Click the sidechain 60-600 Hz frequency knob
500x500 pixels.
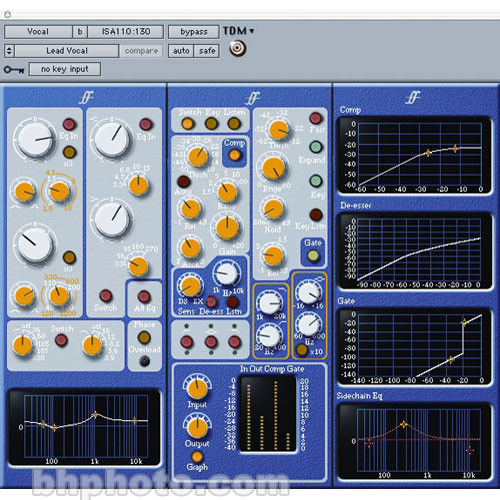click(x=309, y=324)
